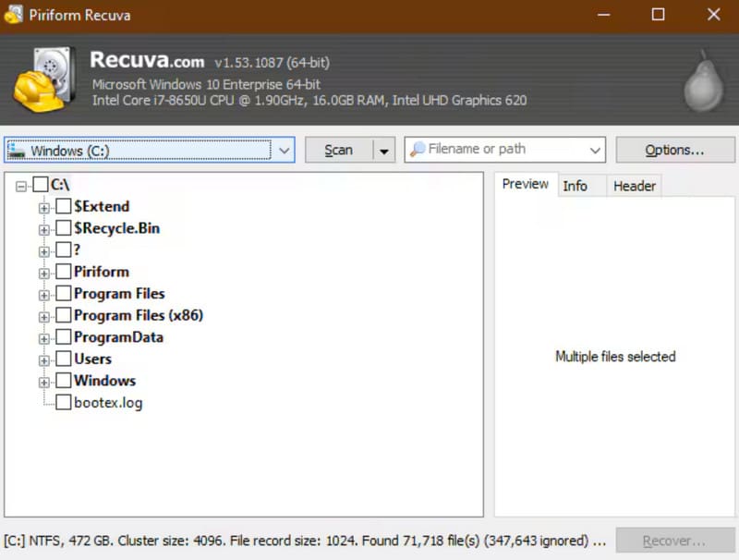
Task: Click the 'Multiple files selected' preview text
Action: [x=615, y=357]
